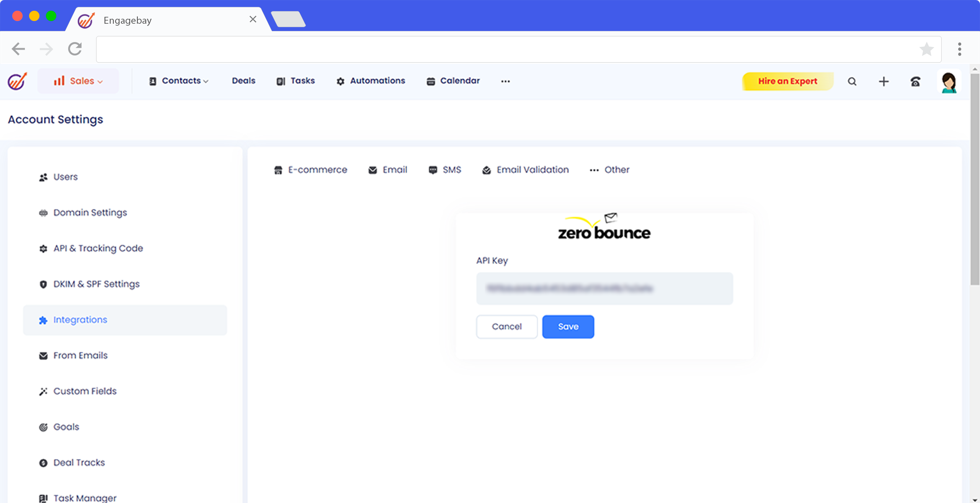
Task: Reload the page with refresh icon
Action: (x=75, y=49)
